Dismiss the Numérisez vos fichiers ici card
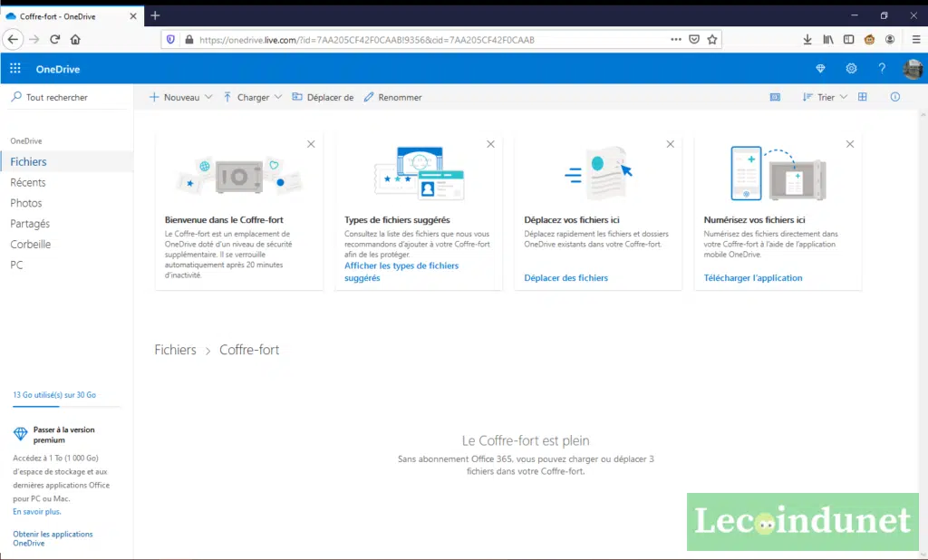Viewport: 928px width, 560px height. click(x=850, y=144)
